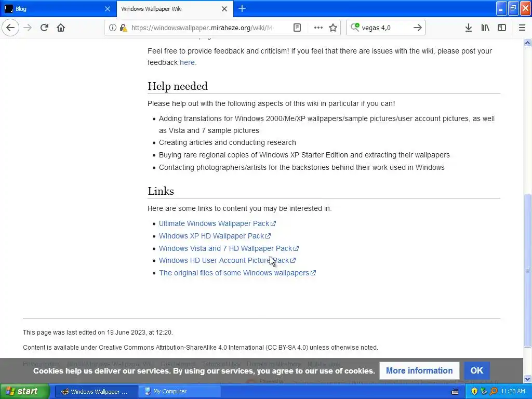The width and height of the screenshot is (532, 399).
Task: Click 'Creating articles and conducting research' text
Action: [x=228, y=142]
